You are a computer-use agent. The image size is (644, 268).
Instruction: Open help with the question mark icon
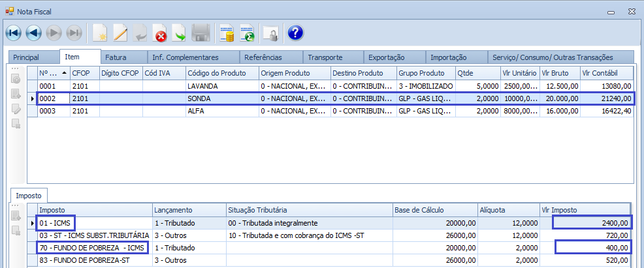click(295, 33)
